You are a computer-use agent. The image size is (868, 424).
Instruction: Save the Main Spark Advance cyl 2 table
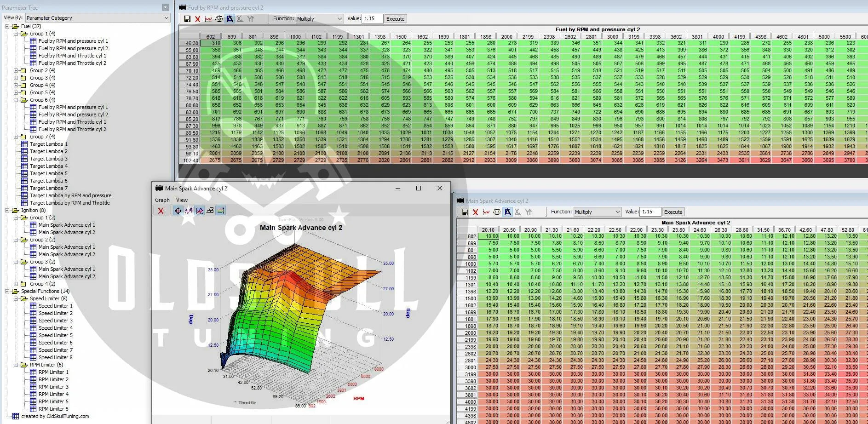[465, 212]
